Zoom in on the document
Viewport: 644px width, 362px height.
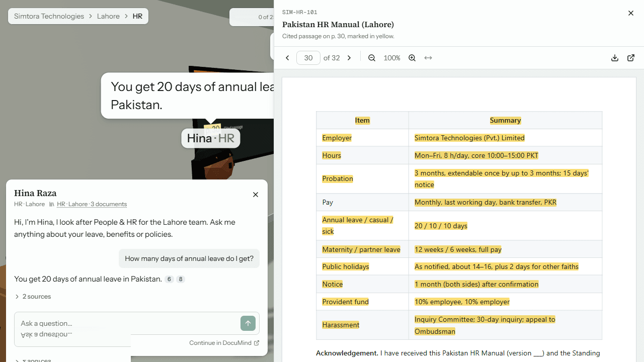pyautogui.click(x=412, y=58)
